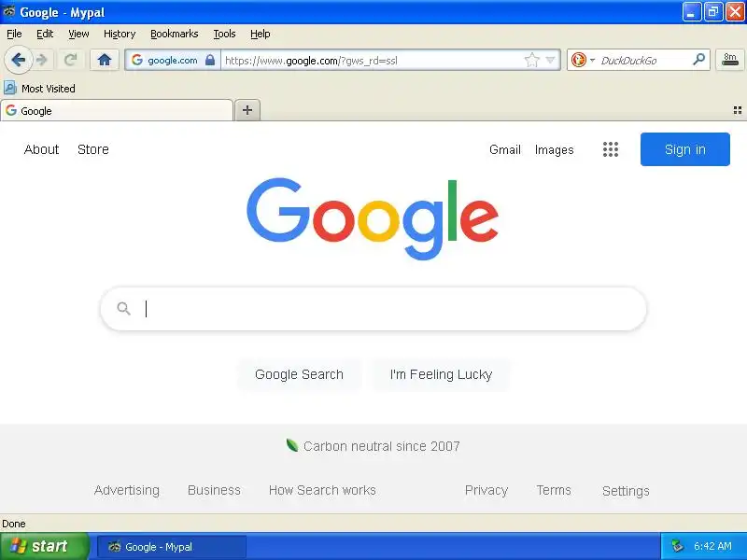Open the Store link
The width and height of the screenshot is (747, 560).
[93, 149]
